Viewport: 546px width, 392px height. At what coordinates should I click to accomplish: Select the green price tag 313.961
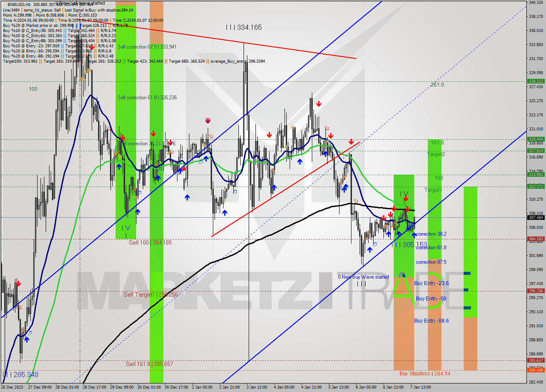536,174
